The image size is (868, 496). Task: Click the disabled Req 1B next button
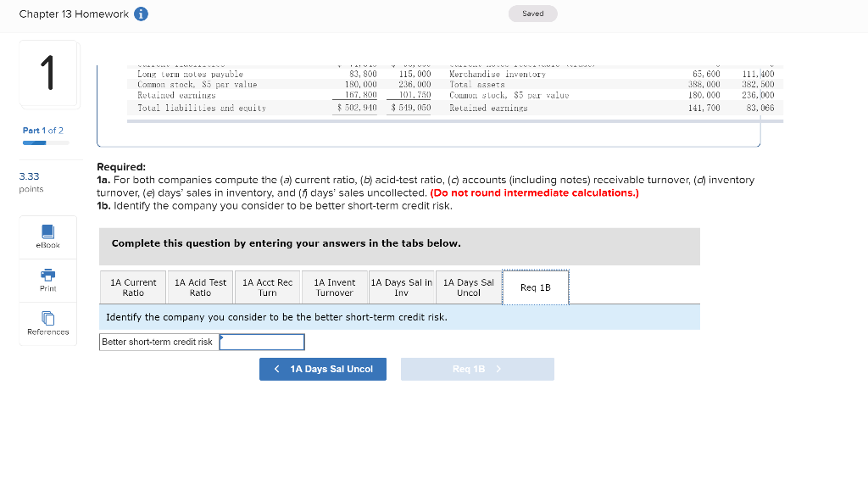click(477, 369)
